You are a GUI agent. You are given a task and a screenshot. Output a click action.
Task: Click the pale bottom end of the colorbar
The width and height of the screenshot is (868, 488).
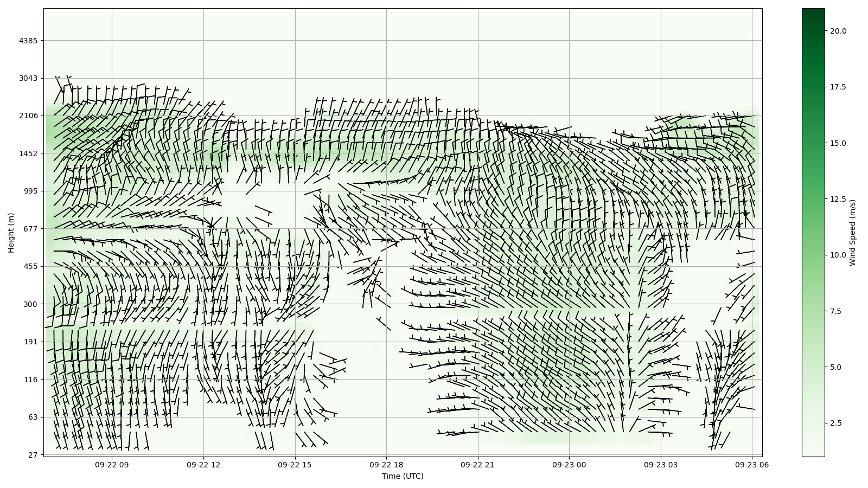click(813, 452)
